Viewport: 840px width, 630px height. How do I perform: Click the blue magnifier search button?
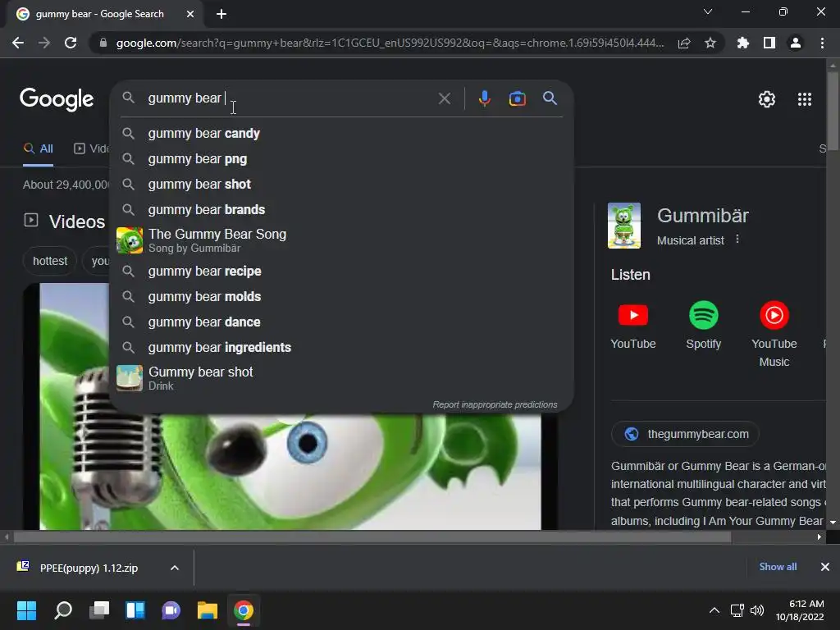(x=550, y=98)
